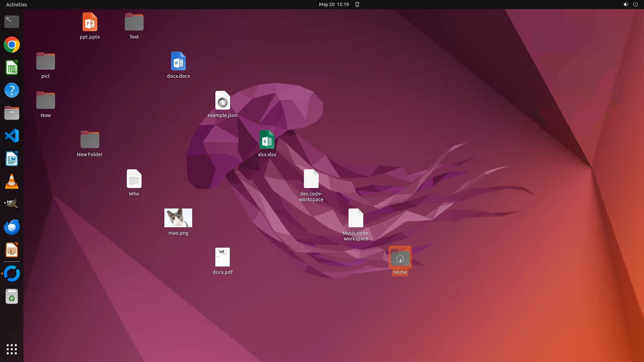Click the notification bell icon

357,4
